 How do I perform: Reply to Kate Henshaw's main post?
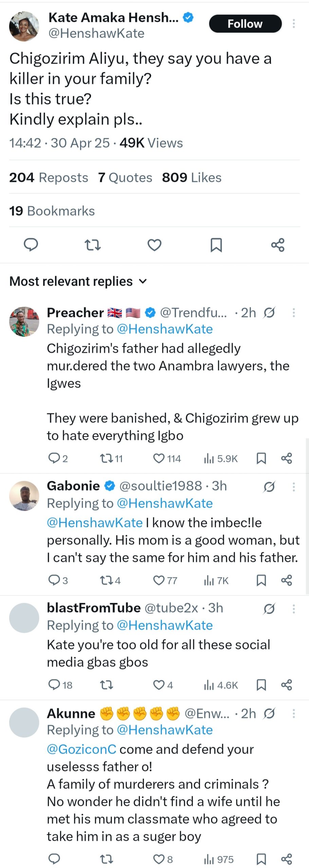(x=31, y=244)
